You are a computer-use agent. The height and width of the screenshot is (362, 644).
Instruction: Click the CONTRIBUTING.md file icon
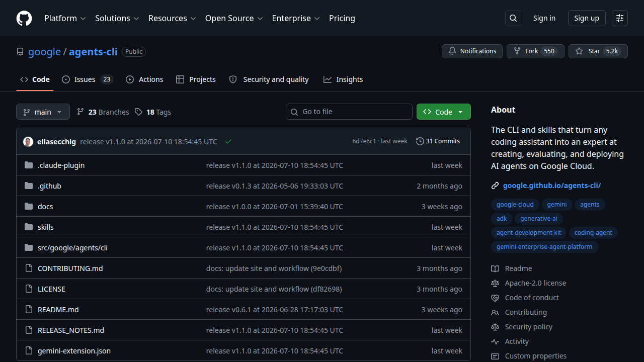(29, 268)
